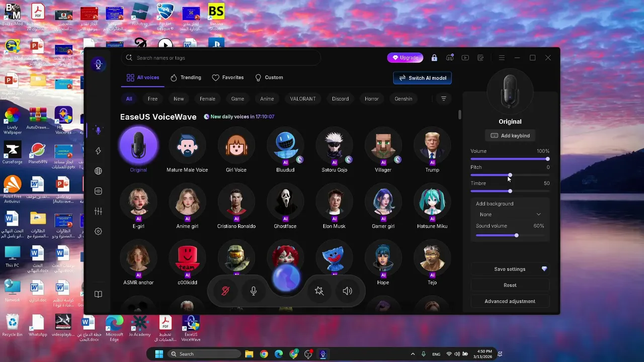Open the lock icon in the title bar

tap(434, 58)
